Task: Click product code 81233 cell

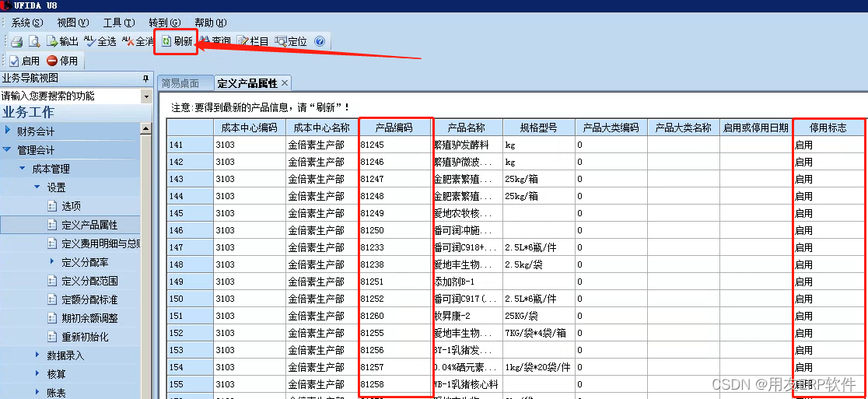Action: point(394,247)
